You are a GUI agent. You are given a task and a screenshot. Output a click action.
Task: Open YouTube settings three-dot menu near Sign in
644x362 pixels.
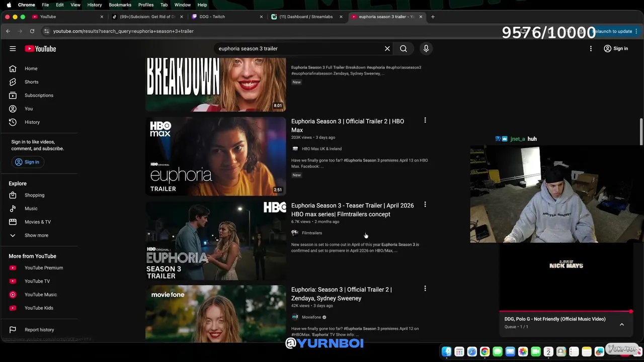click(x=591, y=49)
